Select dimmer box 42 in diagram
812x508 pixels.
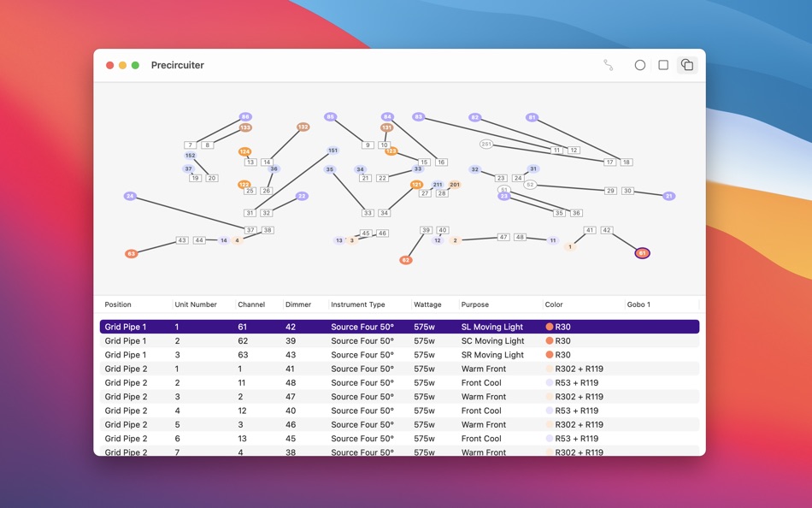[607, 230]
